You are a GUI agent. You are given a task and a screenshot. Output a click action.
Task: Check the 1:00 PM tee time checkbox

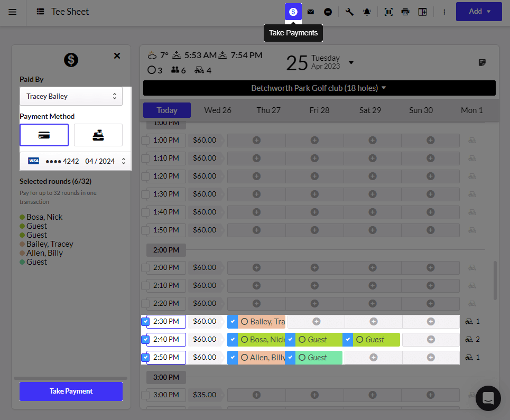pos(145,141)
